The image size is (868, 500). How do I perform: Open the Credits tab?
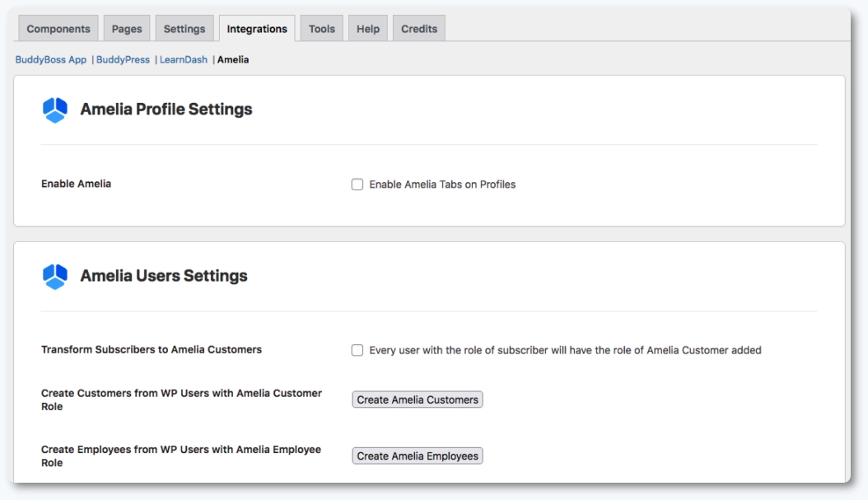(418, 27)
